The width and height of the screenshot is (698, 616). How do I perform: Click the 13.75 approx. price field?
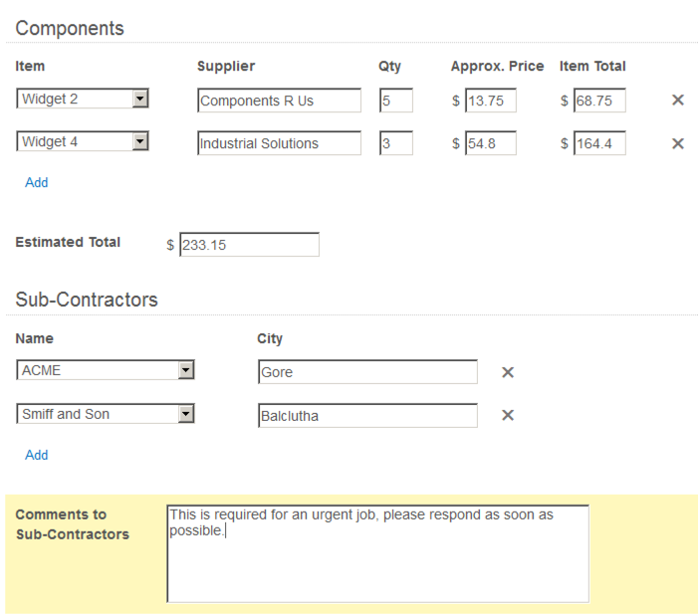pos(490,101)
